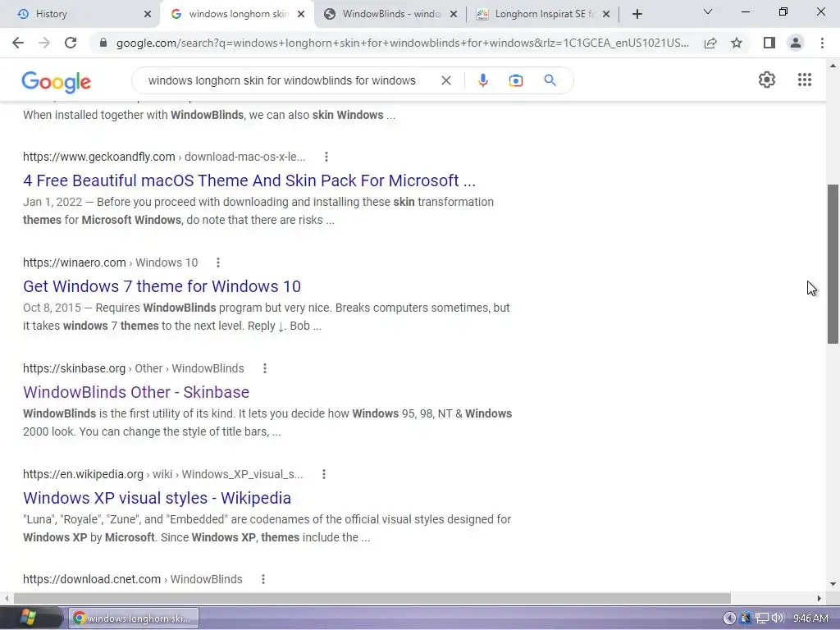Screen dimensions: 840x630
Task: Open a new browser tab
Action: pyautogui.click(x=637, y=14)
